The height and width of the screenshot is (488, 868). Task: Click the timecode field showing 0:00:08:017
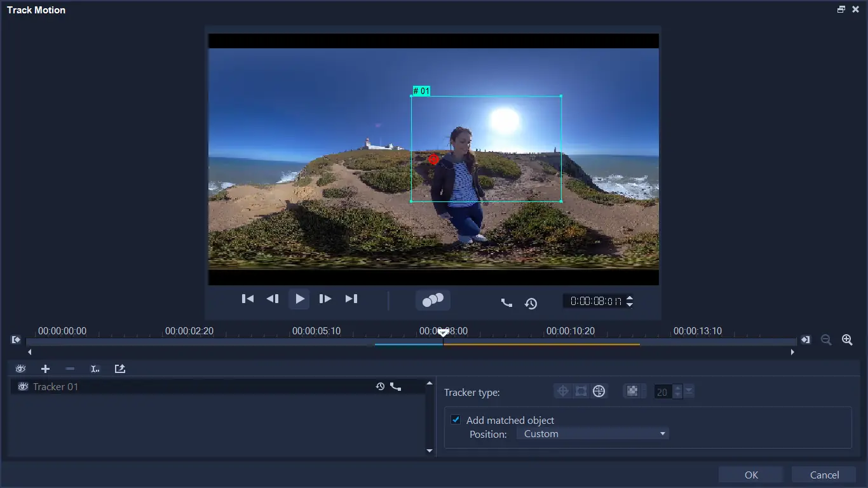(595, 301)
